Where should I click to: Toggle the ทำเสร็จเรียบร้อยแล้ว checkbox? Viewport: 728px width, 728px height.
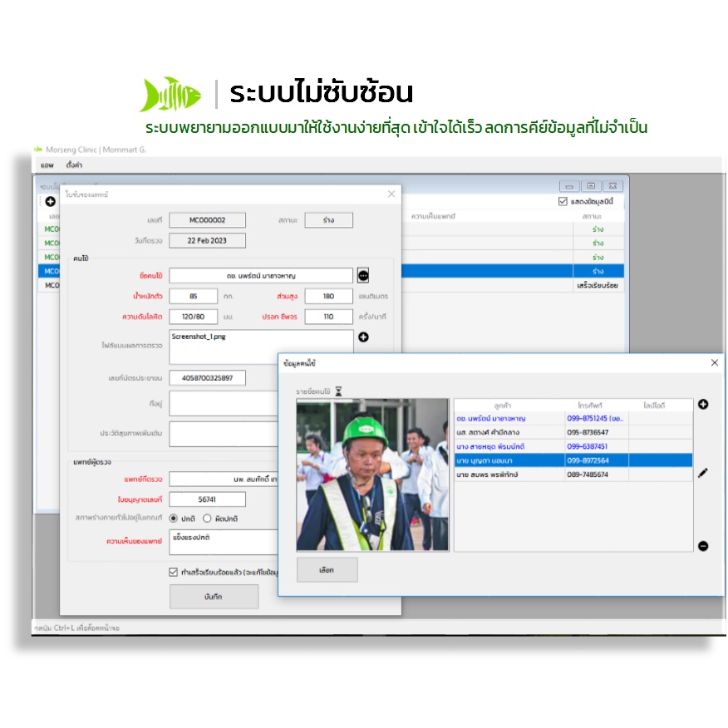pyautogui.click(x=173, y=572)
